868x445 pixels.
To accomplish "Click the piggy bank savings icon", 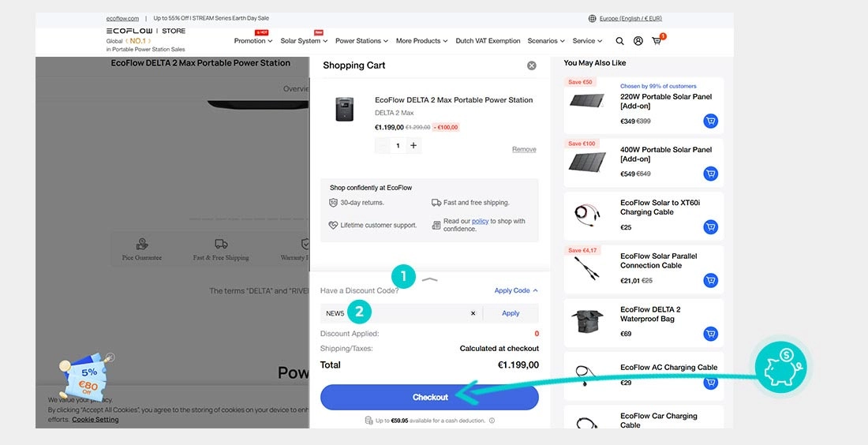I will click(781, 366).
